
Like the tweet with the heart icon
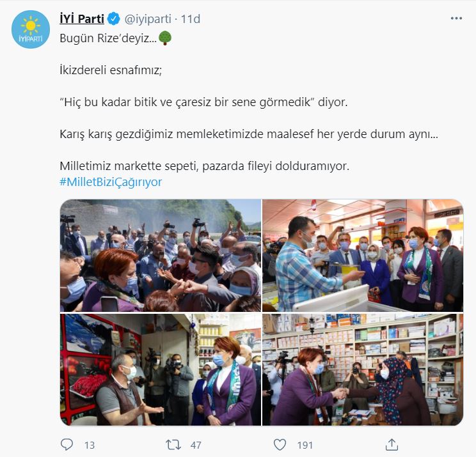(280, 445)
